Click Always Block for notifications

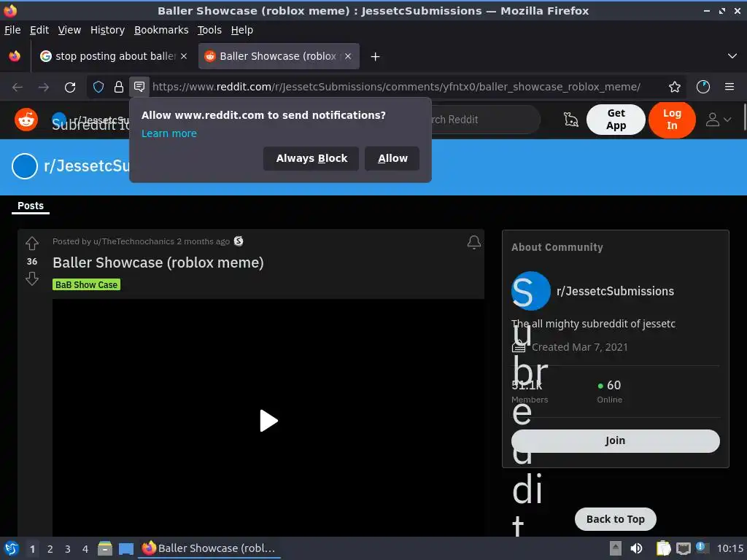[311, 158]
